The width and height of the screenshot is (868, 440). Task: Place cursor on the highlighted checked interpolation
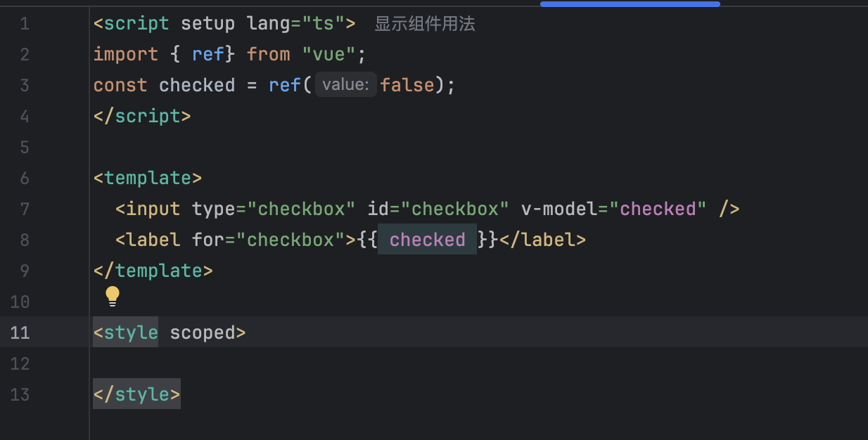click(427, 240)
